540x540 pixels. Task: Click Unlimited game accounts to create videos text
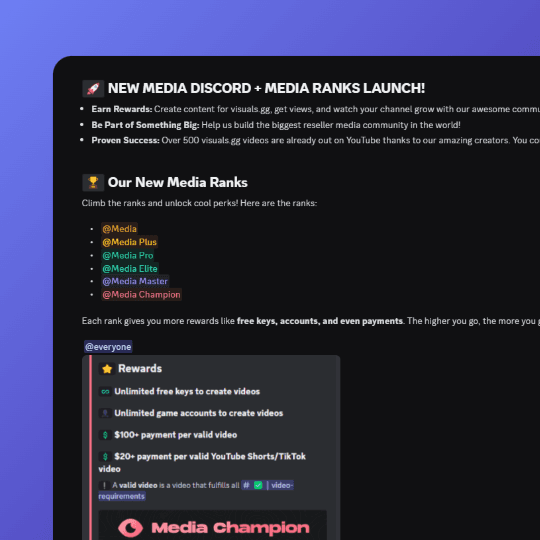(199, 413)
